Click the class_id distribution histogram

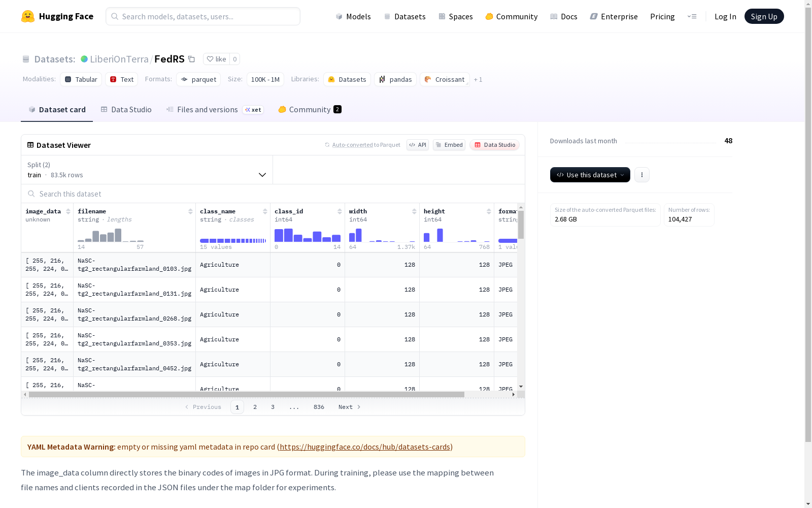308,235
